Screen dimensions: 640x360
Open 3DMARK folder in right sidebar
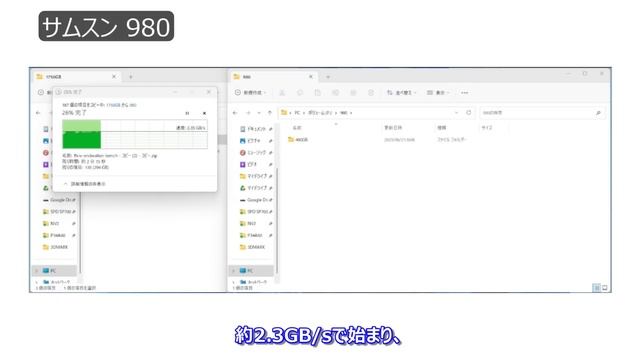point(253,247)
